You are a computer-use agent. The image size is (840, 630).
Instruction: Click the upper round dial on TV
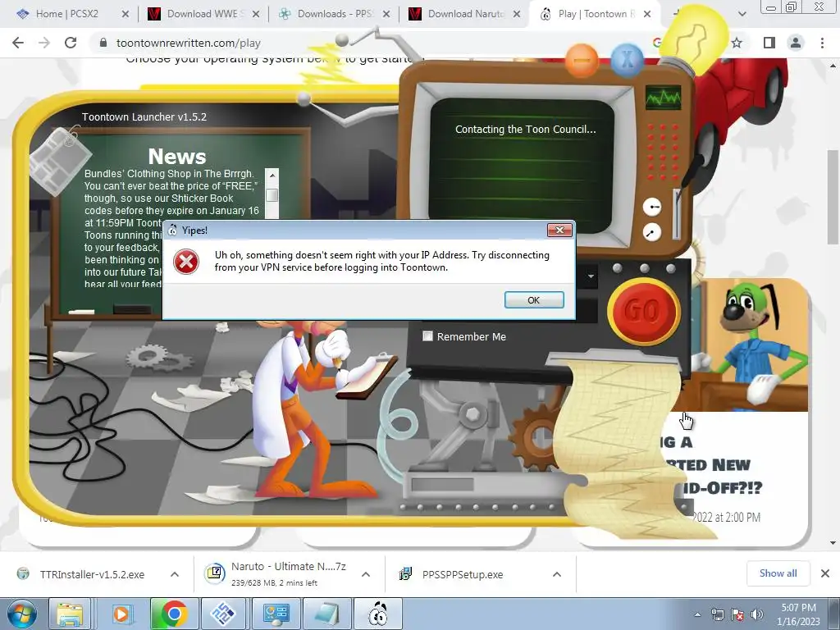(652, 207)
